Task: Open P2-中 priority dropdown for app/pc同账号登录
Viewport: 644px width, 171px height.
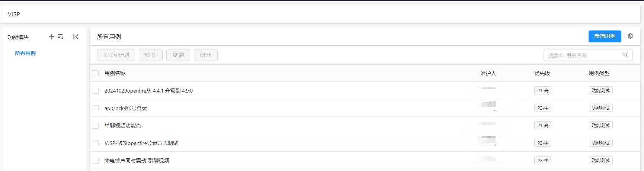Action: [x=543, y=108]
